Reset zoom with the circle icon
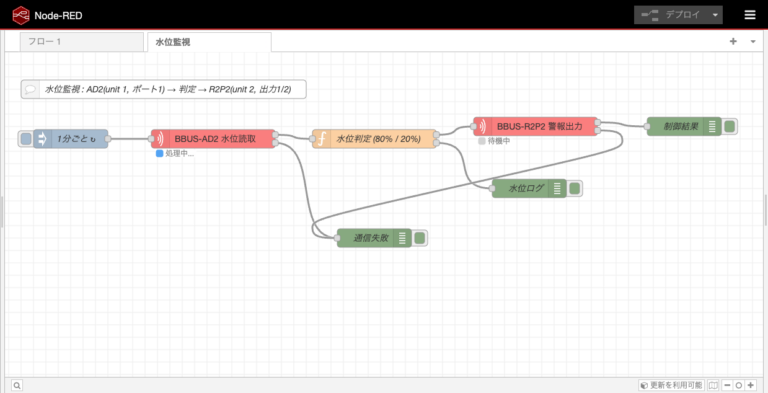The height and width of the screenshot is (393, 768). [739, 385]
